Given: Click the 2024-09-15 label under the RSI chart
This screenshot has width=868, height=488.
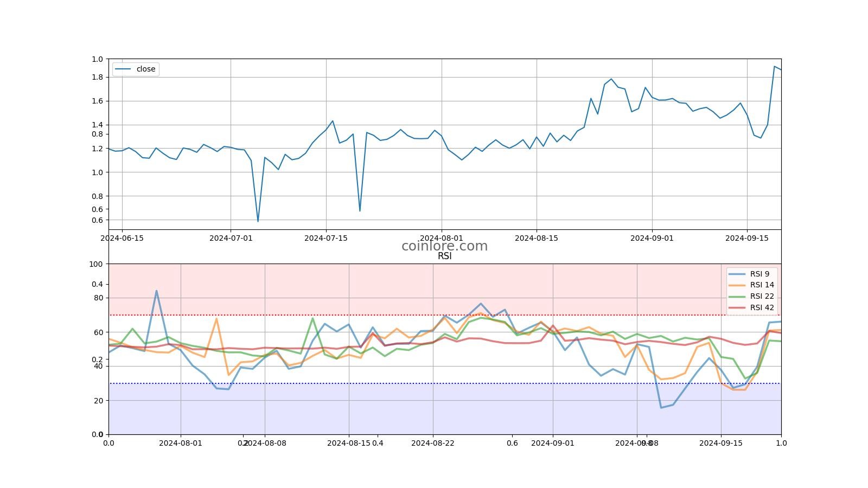Looking at the screenshot, I should 721,442.
